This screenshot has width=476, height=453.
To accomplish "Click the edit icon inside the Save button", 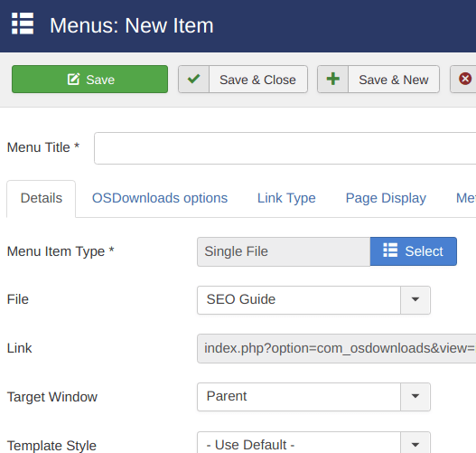I will [73, 79].
